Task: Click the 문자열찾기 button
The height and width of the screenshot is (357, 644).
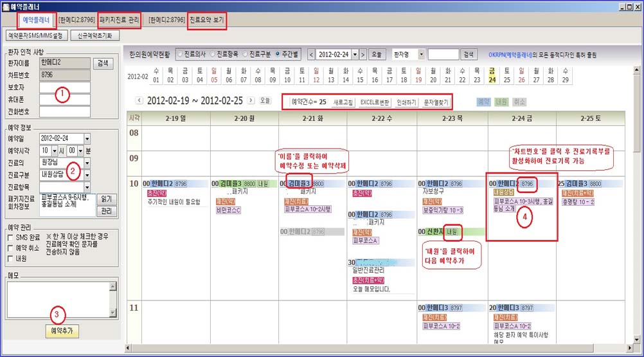Action: (436, 102)
